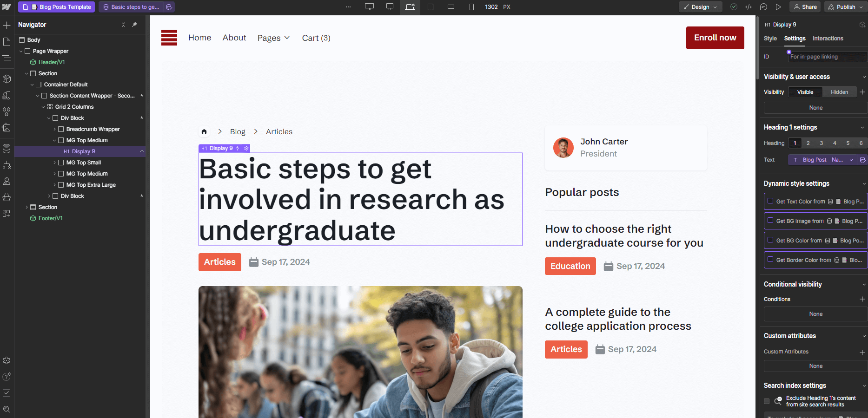Image resolution: width=868 pixels, height=418 pixels.
Task: Enable Exclude Heading 1's content from search results
Action: coord(767,401)
